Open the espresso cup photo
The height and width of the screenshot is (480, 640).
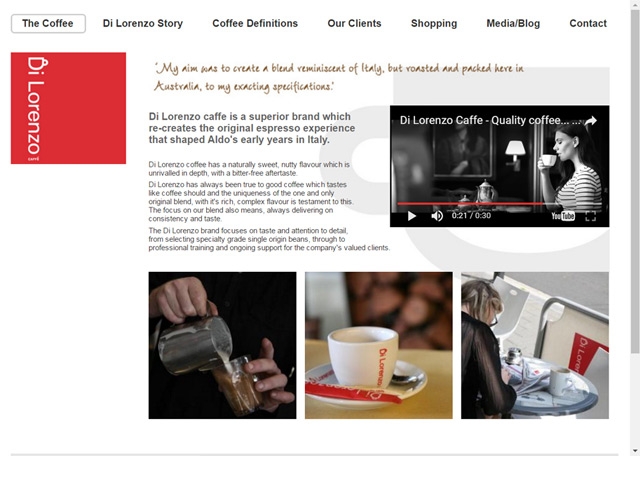point(379,345)
